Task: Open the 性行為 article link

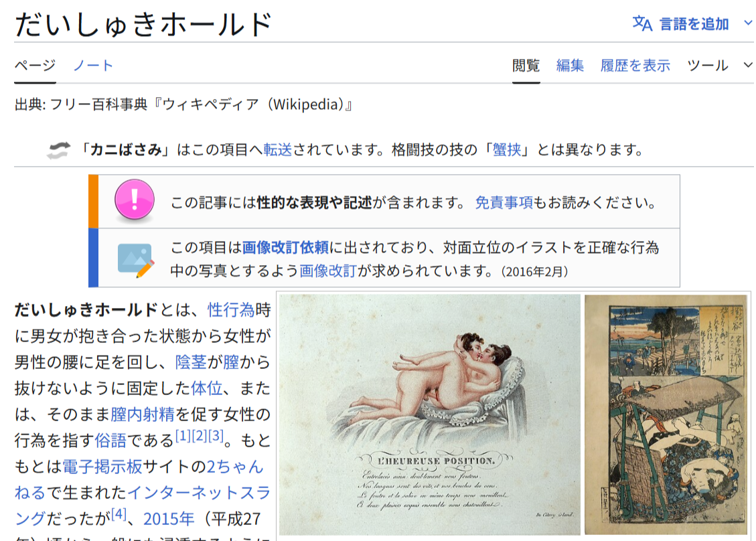Action: [x=231, y=309]
